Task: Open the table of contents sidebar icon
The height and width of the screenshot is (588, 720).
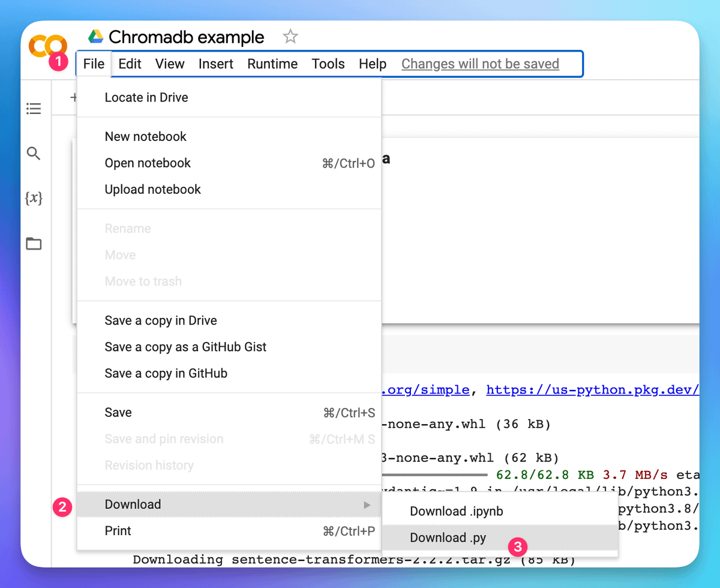Action: [x=34, y=109]
